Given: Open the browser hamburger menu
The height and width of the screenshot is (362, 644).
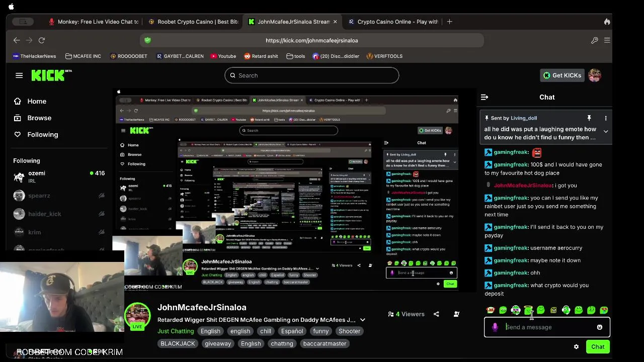Looking at the screenshot, I should 607,40.
